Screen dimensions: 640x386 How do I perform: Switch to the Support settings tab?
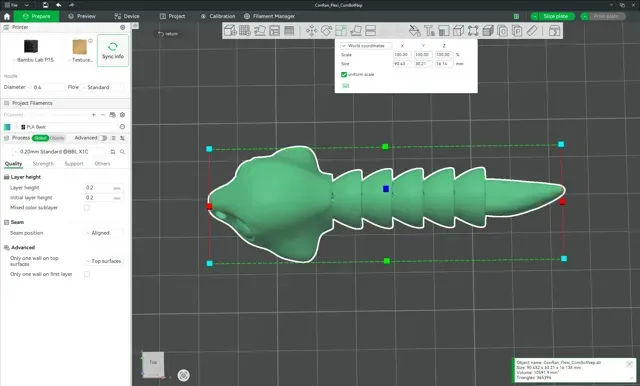coord(74,164)
